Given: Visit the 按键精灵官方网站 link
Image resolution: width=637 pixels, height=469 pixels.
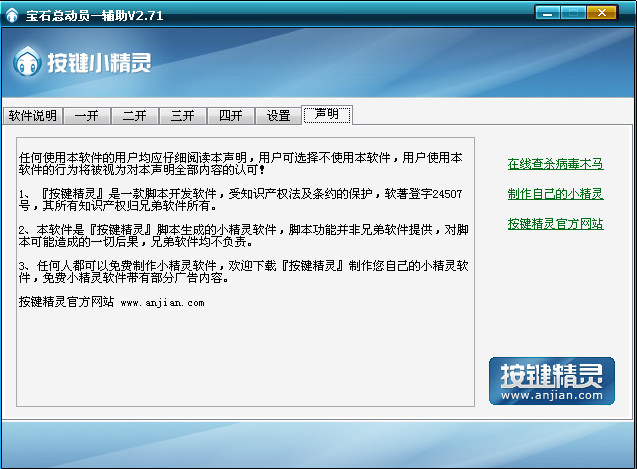Looking at the screenshot, I should pyautogui.click(x=555, y=224).
